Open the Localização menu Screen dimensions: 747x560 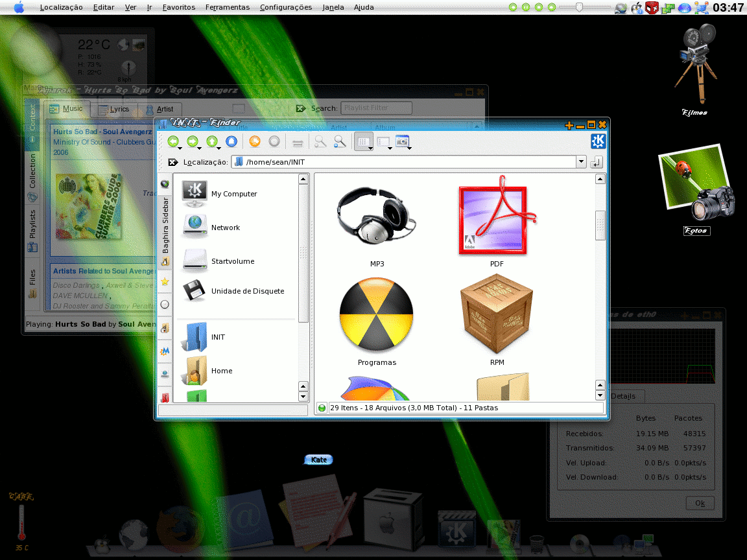(x=62, y=7)
